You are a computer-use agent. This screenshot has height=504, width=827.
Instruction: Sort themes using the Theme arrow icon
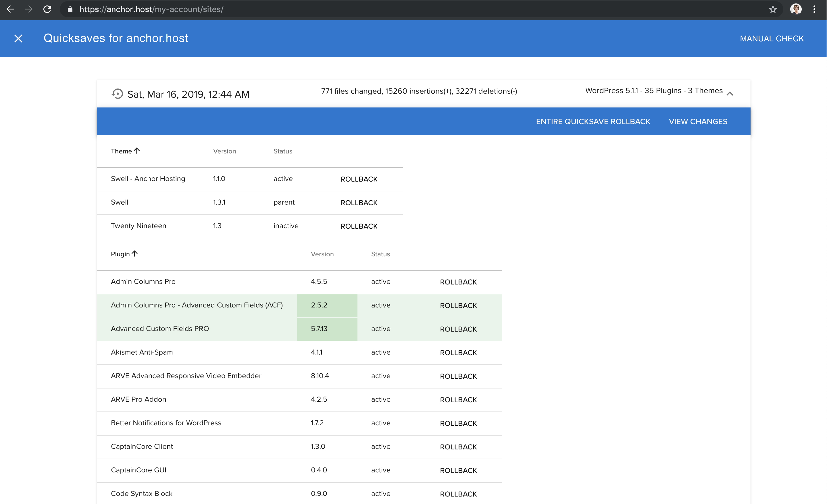tap(136, 151)
